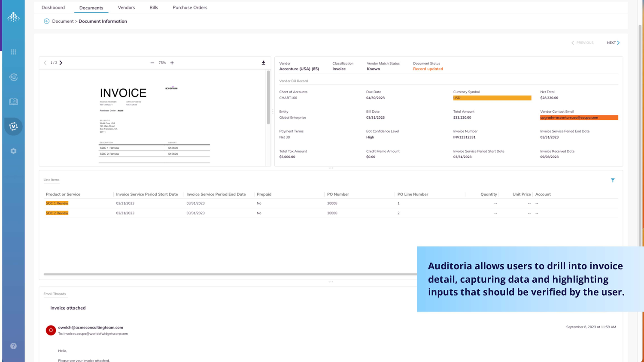The height and width of the screenshot is (362, 644).
Task: Open the filter funnel above Line Items
Action: pyautogui.click(x=613, y=180)
